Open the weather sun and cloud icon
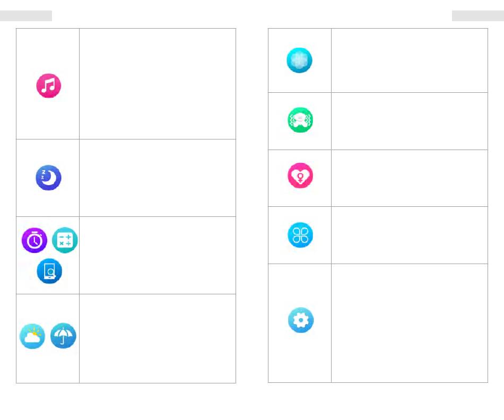The image size is (504, 420). (32, 336)
